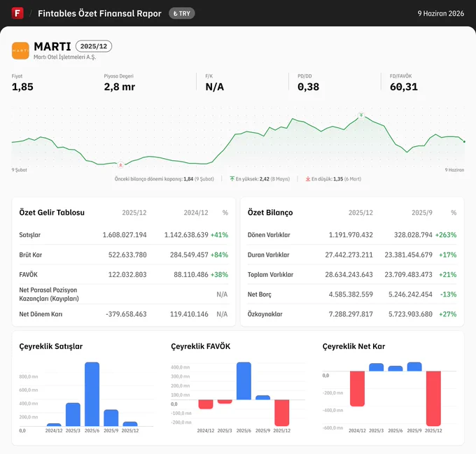Click the FD/FAVÖK value 60,31
Viewport: 476px width, 454px height.
tap(404, 87)
